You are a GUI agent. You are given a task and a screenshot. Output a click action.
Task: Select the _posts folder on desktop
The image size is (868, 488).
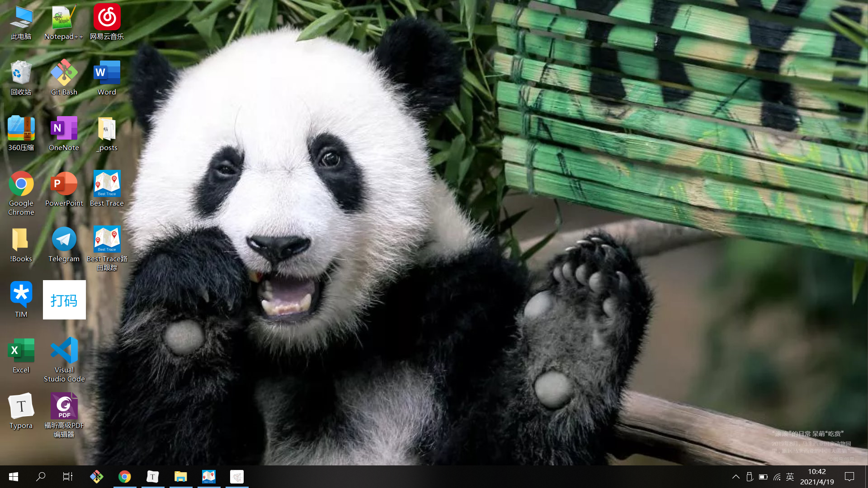(107, 133)
